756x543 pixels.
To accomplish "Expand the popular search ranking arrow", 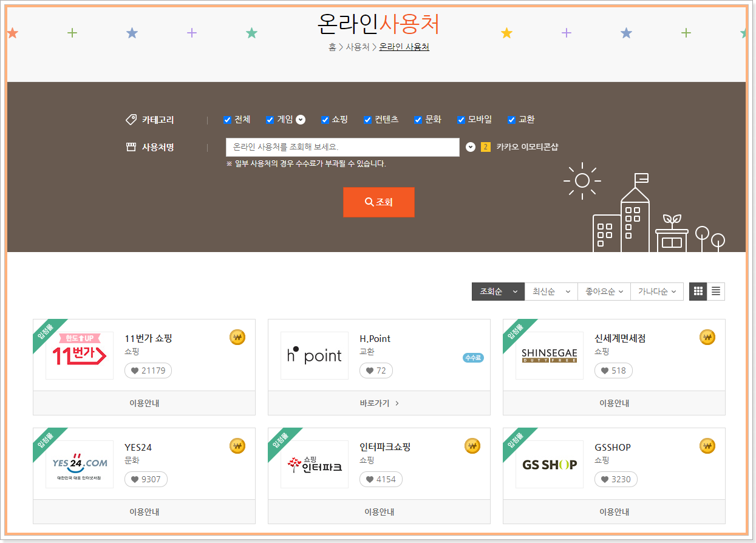I will click(x=471, y=147).
